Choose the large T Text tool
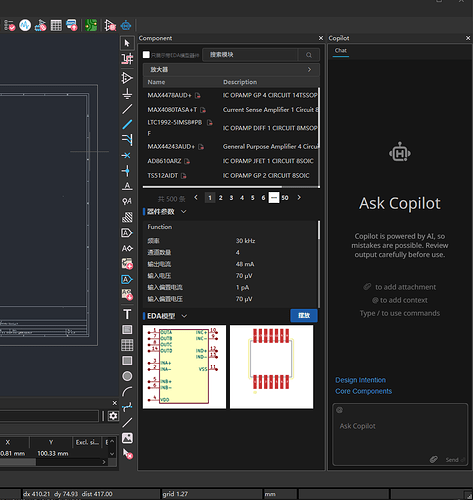The width and height of the screenshot is (473, 500). click(127, 314)
